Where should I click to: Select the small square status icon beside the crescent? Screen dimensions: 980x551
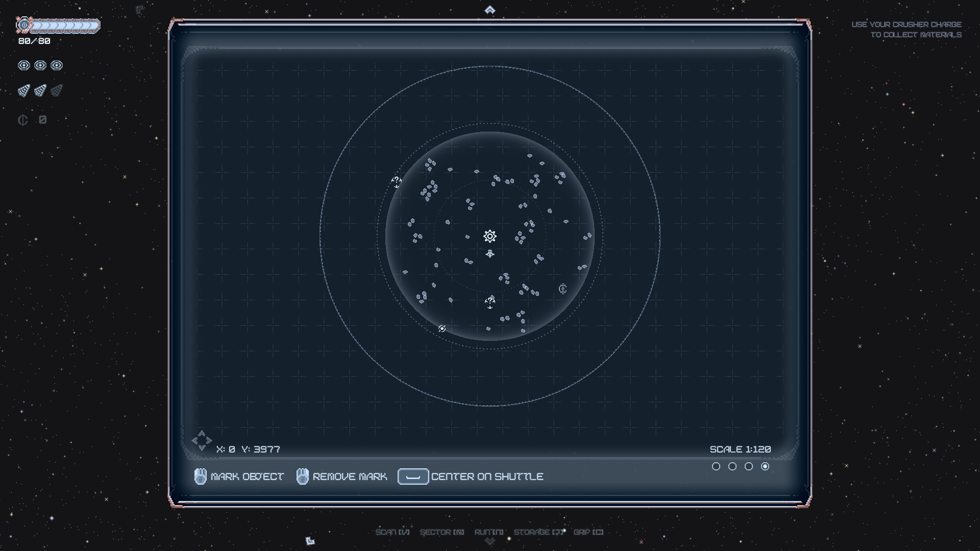click(x=43, y=119)
